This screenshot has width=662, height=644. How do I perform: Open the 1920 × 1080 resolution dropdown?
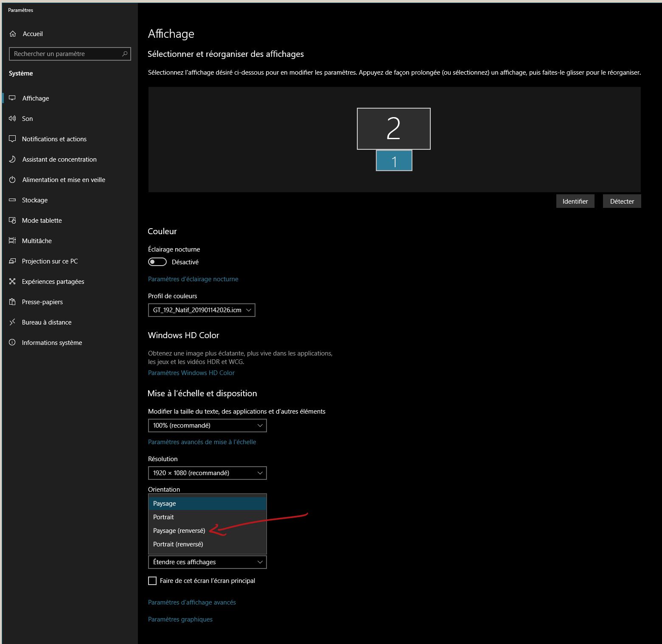(x=207, y=473)
